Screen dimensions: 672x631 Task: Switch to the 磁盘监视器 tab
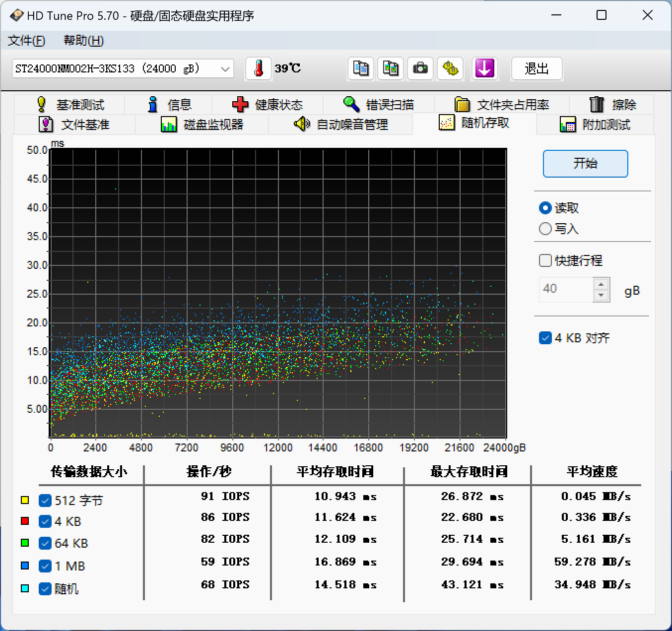click(202, 125)
